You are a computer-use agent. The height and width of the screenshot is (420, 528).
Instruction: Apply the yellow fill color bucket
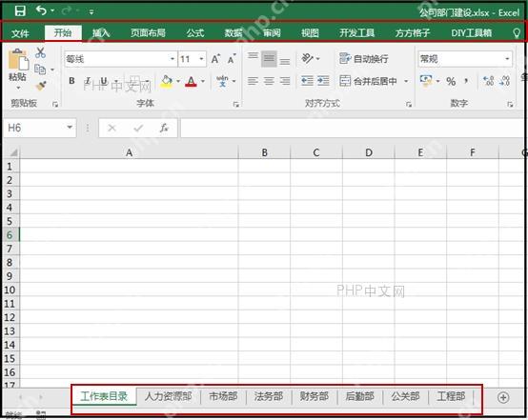click(167, 81)
